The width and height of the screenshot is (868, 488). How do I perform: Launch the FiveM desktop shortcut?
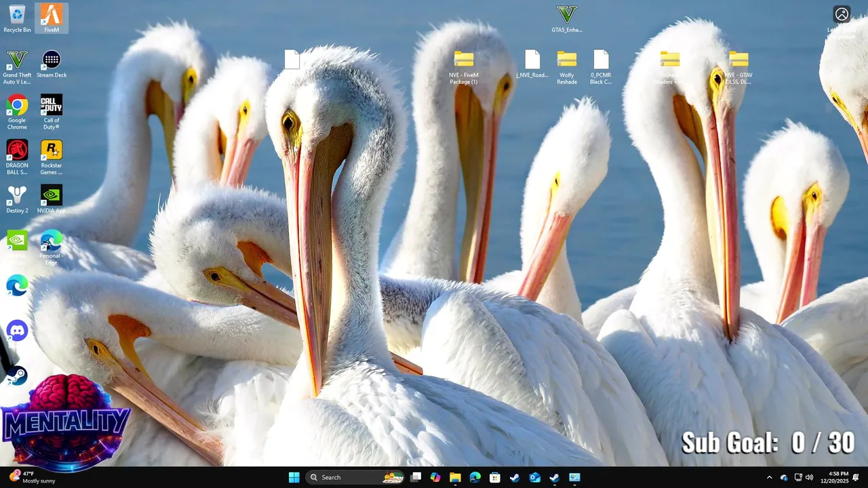pyautogui.click(x=52, y=18)
